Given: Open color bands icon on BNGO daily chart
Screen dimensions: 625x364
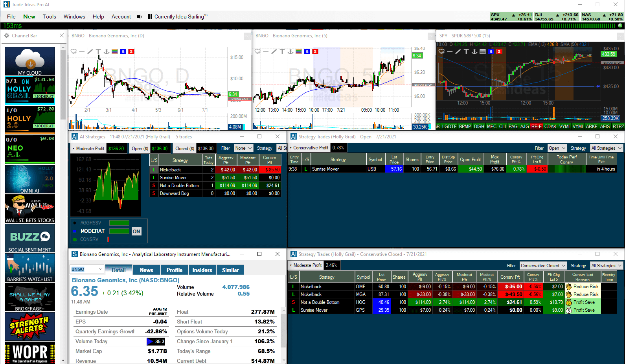Looking at the screenshot, I should [115, 51].
